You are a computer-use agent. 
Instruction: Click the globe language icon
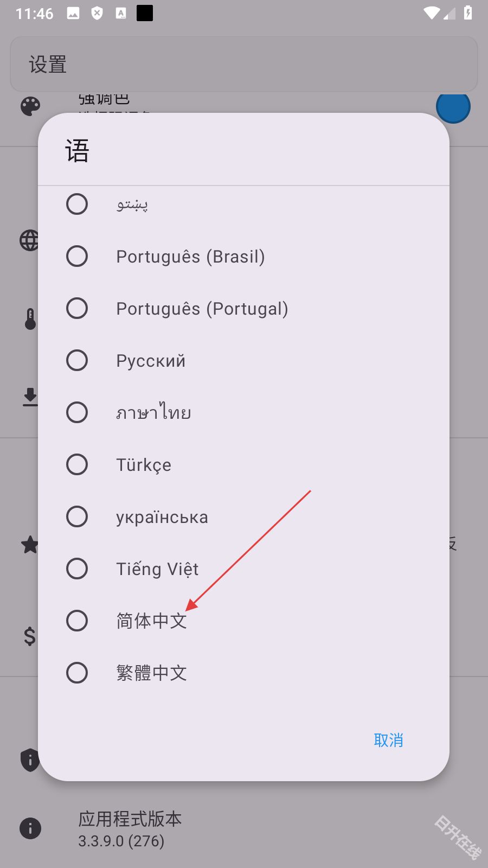tap(28, 239)
